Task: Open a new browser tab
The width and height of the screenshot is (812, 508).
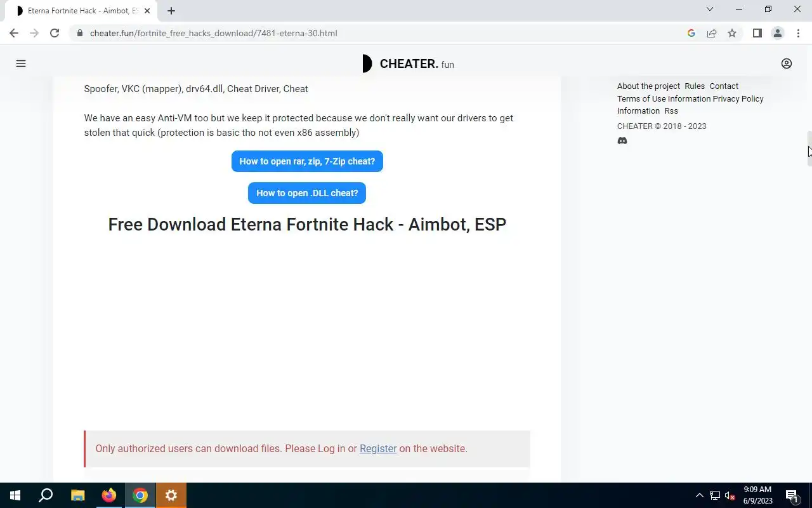Action: point(171,11)
